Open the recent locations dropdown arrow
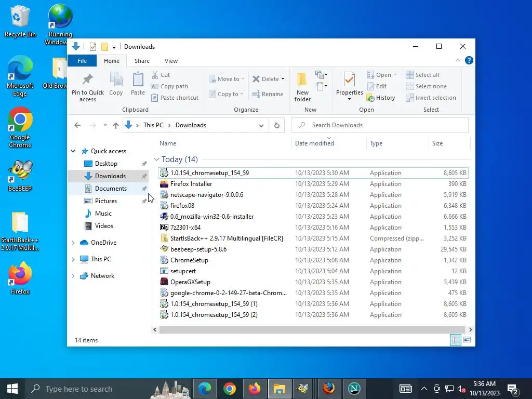This screenshot has width=532, height=399. (105, 125)
